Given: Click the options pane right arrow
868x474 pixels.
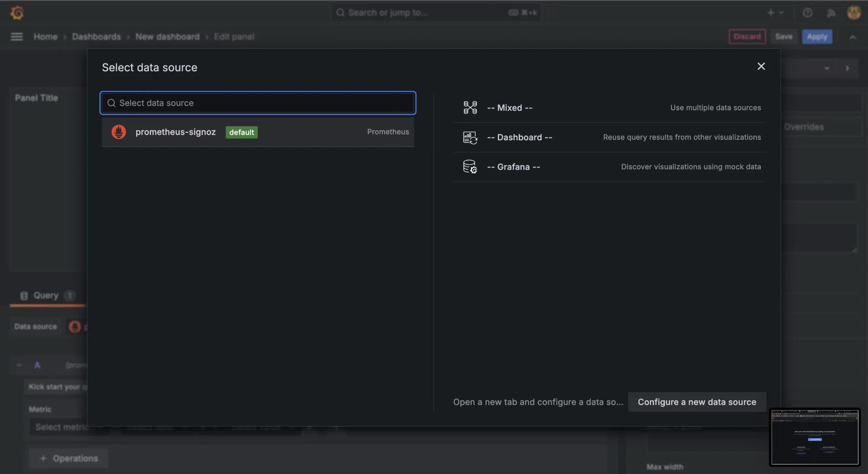Looking at the screenshot, I should click(x=847, y=69).
